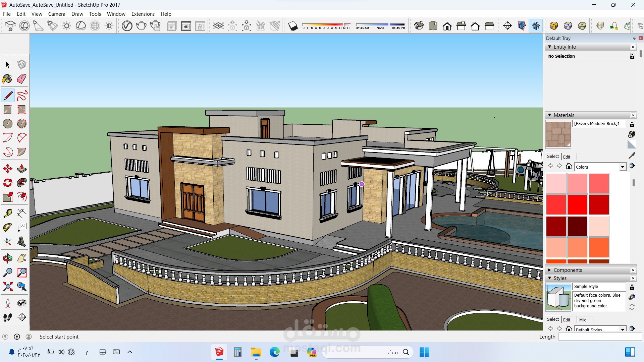Select the Rotate tool
The image size is (644, 362).
click(x=7, y=183)
